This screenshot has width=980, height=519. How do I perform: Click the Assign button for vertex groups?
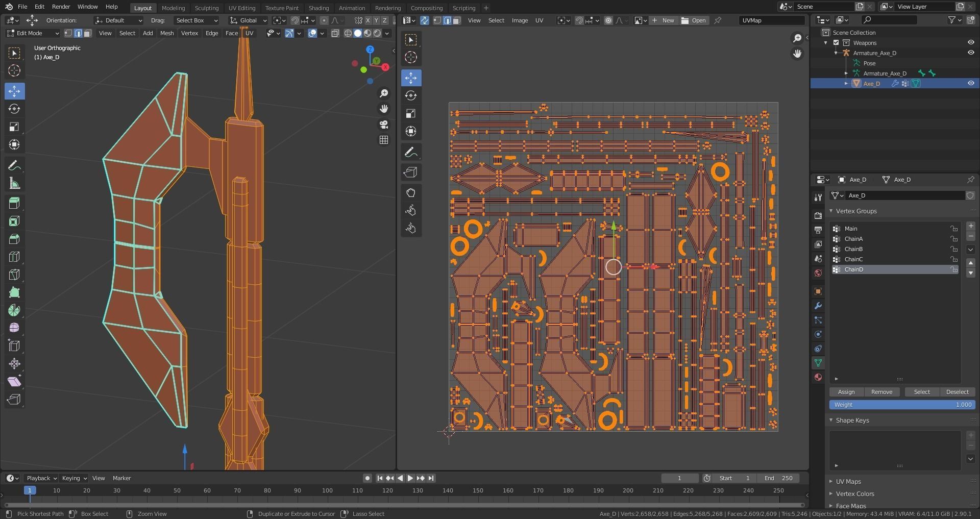(846, 392)
